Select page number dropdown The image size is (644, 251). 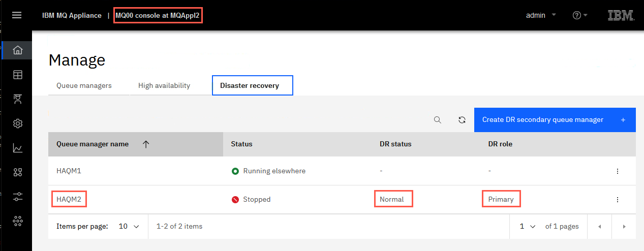(x=528, y=227)
